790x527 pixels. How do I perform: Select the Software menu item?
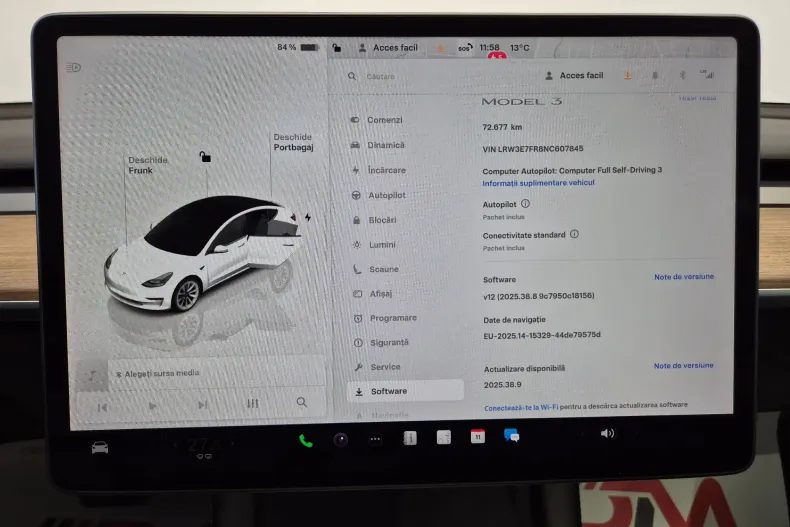pos(405,391)
